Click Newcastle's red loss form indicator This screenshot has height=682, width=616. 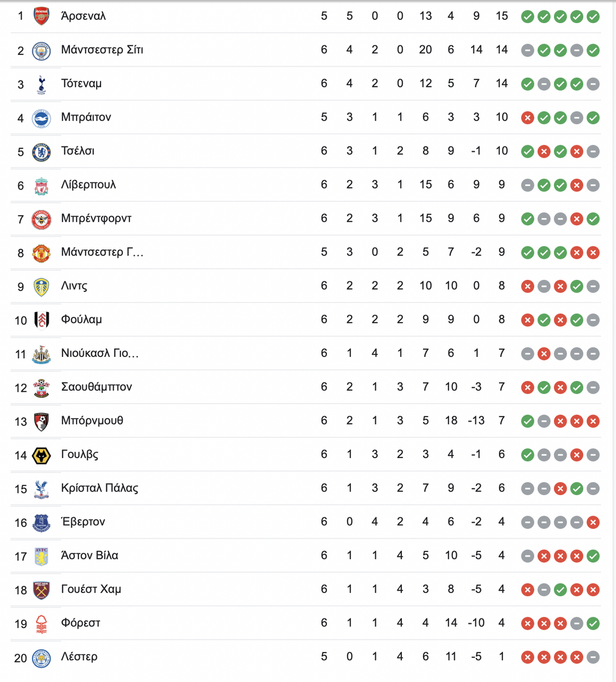(x=544, y=354)
